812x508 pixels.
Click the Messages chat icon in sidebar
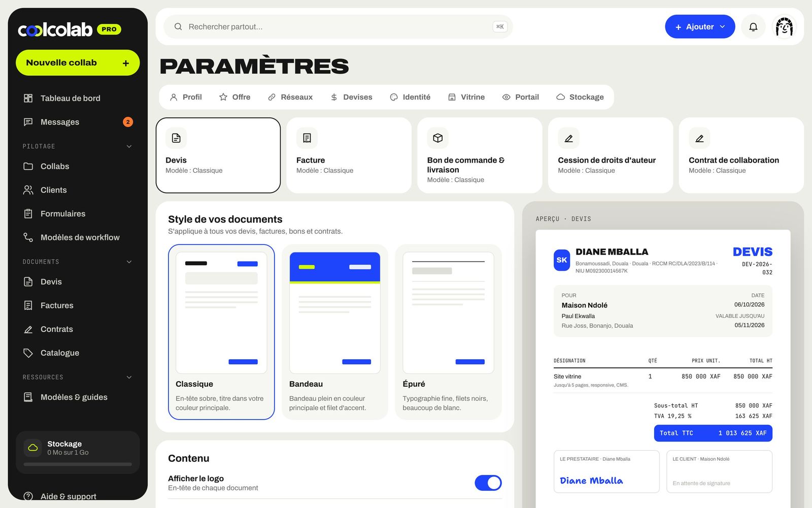coord(28,122)
